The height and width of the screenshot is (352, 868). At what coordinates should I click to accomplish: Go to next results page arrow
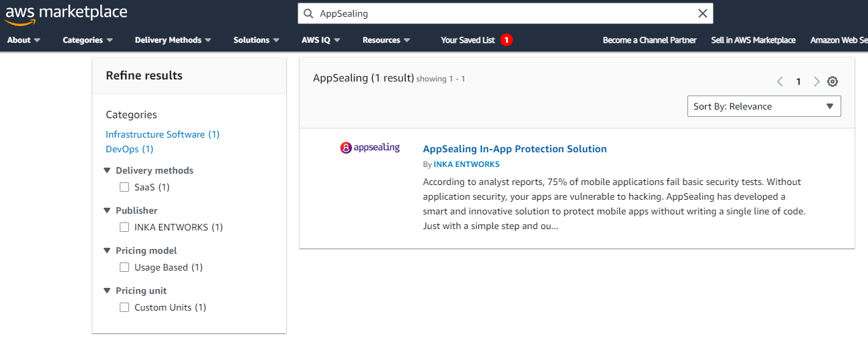[x=817, y=81]
